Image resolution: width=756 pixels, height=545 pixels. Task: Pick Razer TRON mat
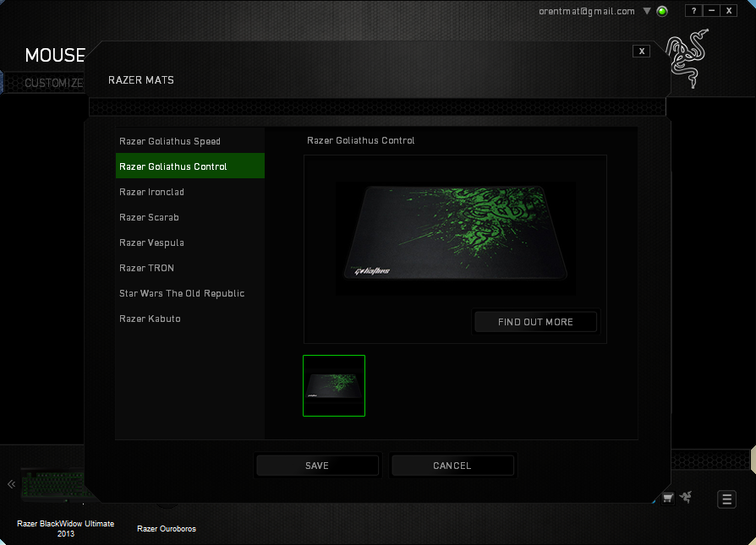pyautogui.click(x=190, y=268)
